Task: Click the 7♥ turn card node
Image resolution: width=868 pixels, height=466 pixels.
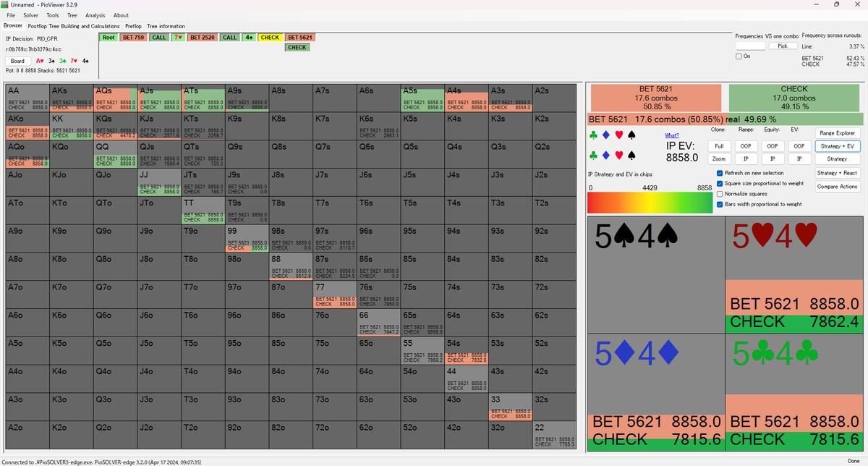Action: pyautogui.click(x=178, y=38)
